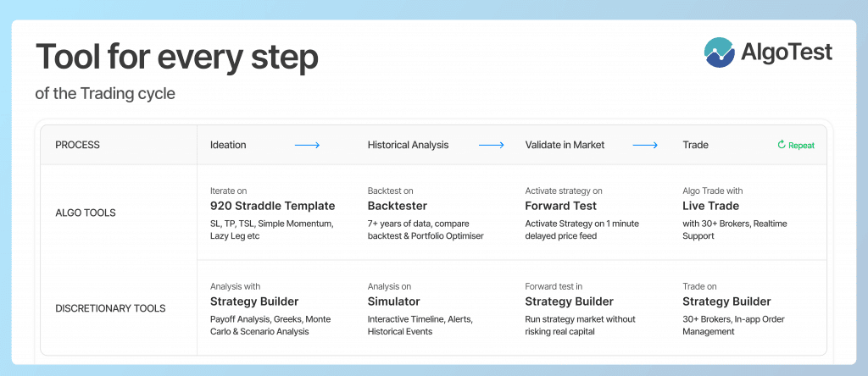Open Strategy Builder under Forward test in
The width and height of the screenshot is (868, 376).
pos(570,301)
